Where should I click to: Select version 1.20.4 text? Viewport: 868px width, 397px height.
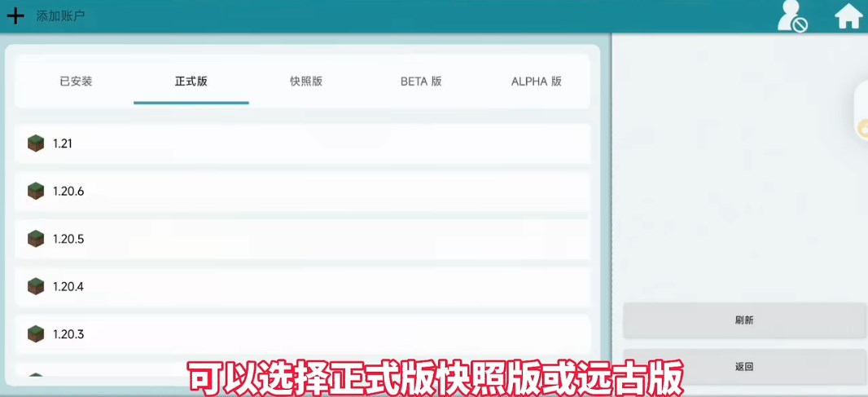[68, 287]
